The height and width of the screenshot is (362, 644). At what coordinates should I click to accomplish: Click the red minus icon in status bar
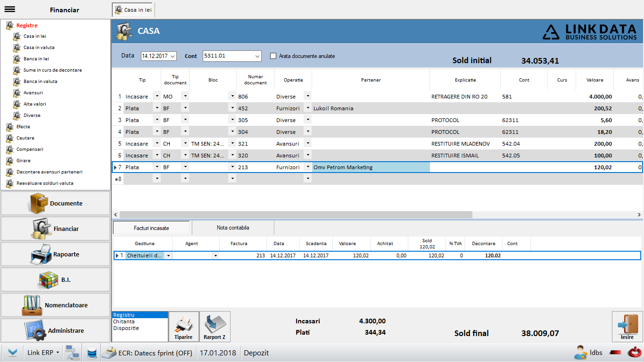coord(615,353)
